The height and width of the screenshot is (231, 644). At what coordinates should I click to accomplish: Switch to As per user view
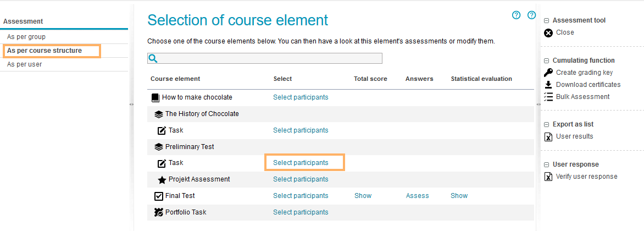(x=25, y=64)
